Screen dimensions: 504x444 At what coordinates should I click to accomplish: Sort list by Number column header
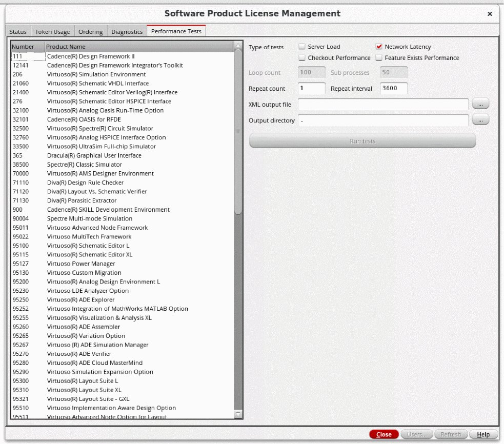(27, 47)
